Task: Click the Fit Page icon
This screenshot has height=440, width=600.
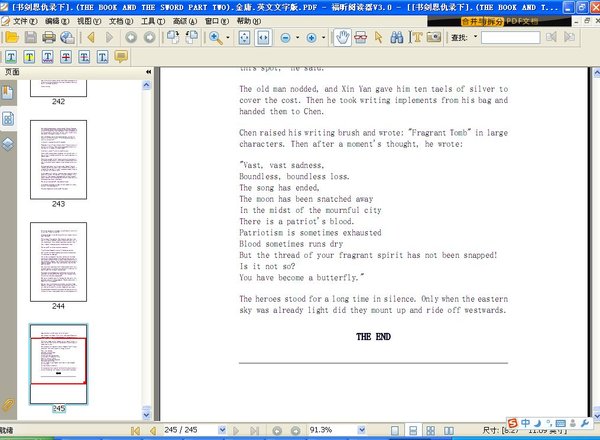Action: point(244,37)
